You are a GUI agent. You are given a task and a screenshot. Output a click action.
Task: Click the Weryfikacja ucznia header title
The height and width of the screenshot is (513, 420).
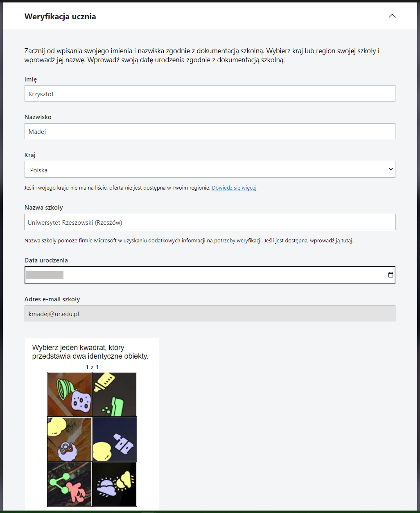click(60, 17)
